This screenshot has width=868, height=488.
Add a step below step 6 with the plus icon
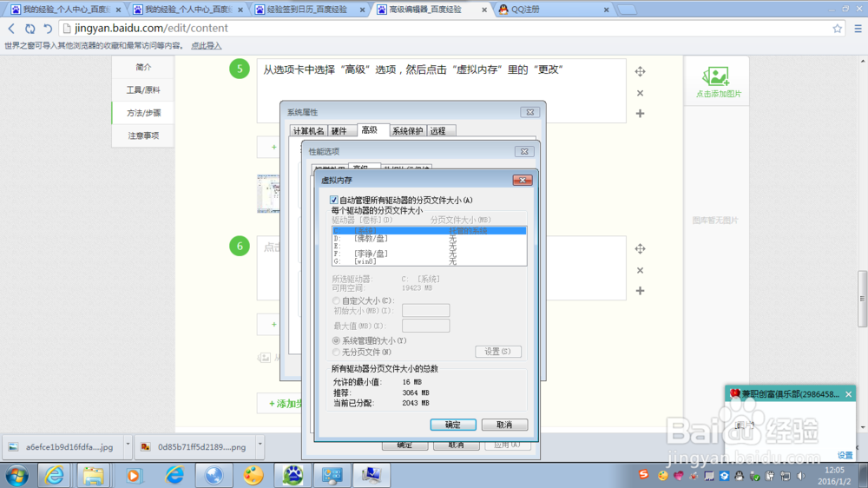pos(640,290)
